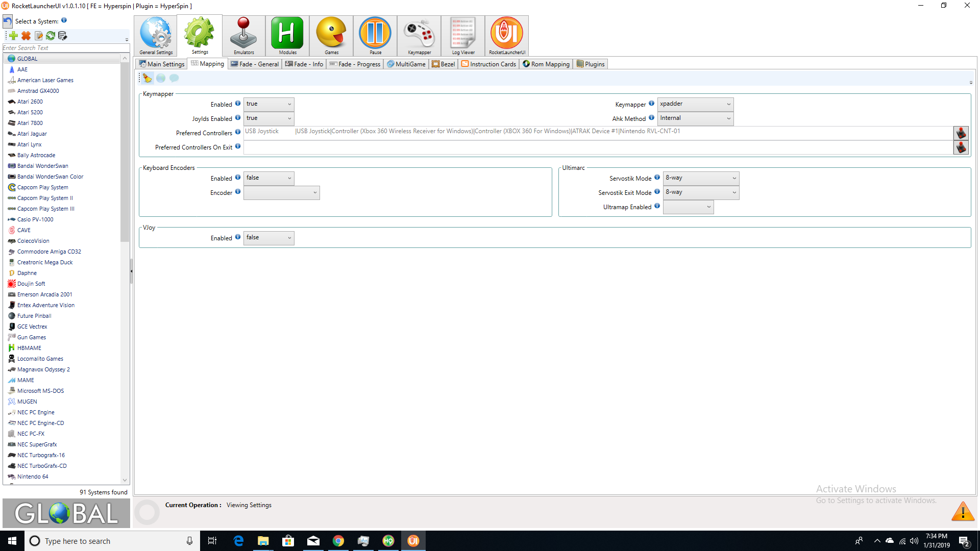Refresh the systems list
This screenshot has height=551, width=980.
50,36
